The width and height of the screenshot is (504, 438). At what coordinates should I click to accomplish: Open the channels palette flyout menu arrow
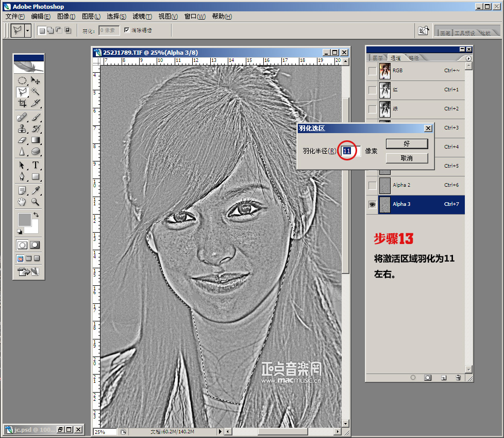468,58
